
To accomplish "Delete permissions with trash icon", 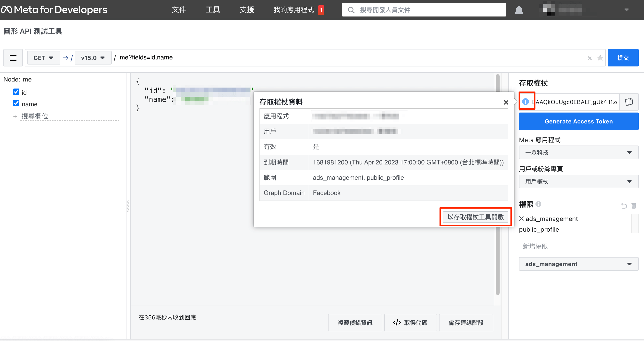I will coord(634,206).
